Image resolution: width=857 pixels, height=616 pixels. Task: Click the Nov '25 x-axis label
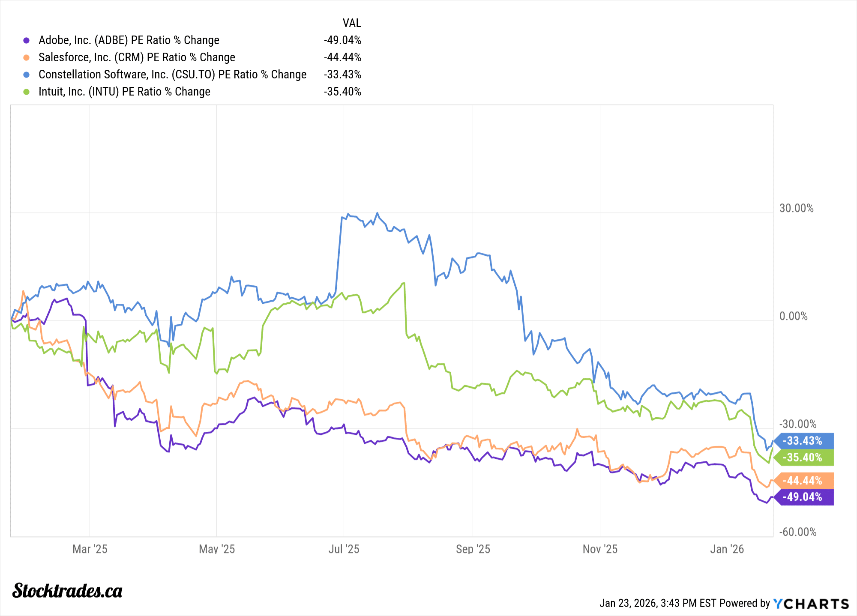(x=600, y=549)
